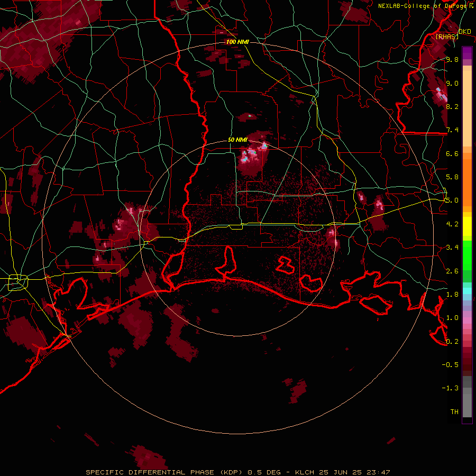476x476 pixels.
Task: Click the 0.2 scale value
Action: 452,341
